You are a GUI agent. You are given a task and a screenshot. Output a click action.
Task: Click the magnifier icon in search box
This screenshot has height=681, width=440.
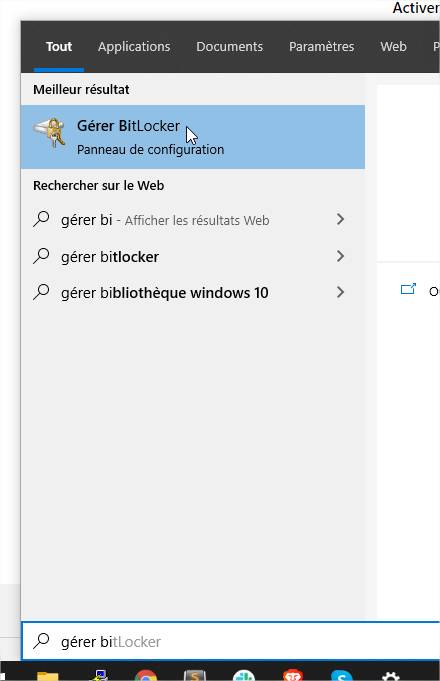pos(41,641)
